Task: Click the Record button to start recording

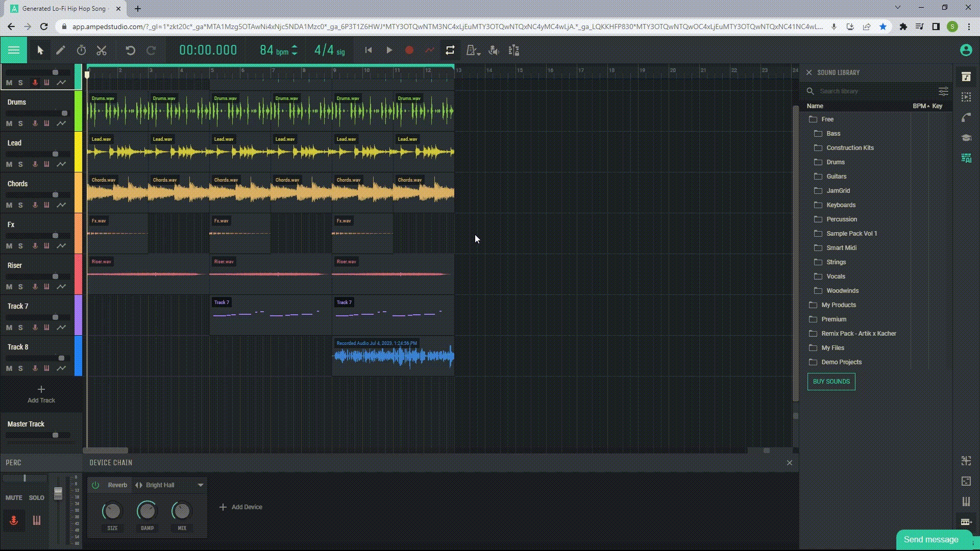Action: [x=409, y=51]
